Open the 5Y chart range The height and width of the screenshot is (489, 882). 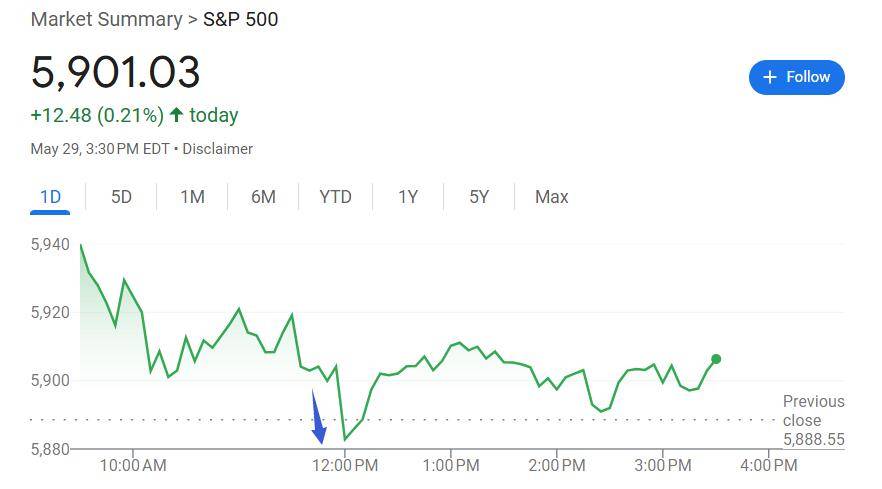point(479,197)
